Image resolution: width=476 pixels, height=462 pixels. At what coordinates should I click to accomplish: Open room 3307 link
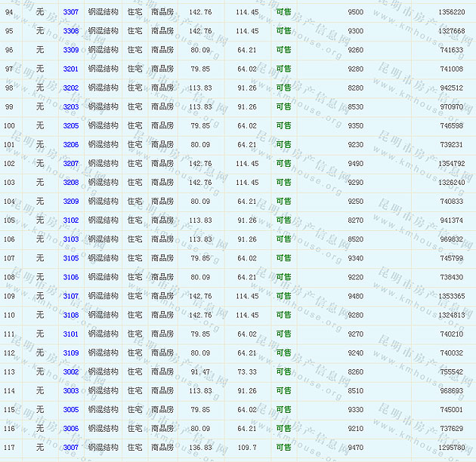click(70, 13)
